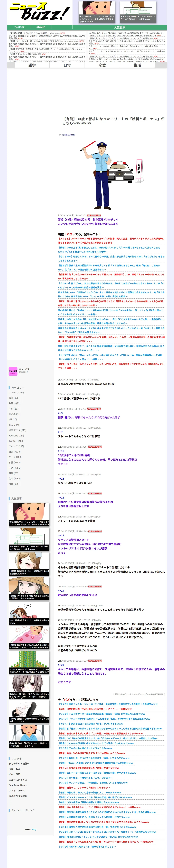Open sidebar thumbnail 病床の嫁(22)

29,736
